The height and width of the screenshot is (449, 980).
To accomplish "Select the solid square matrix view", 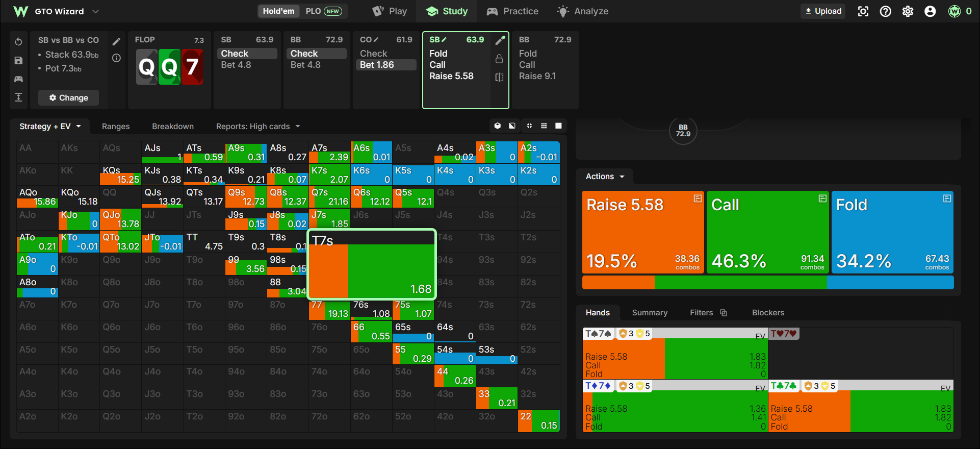I will tap(558, 126).
